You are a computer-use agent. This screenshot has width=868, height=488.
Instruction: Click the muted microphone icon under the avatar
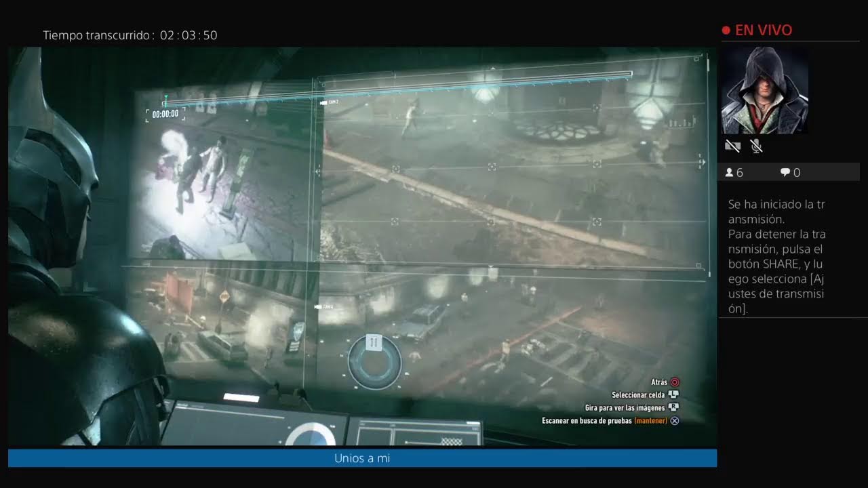pos(757,146)
